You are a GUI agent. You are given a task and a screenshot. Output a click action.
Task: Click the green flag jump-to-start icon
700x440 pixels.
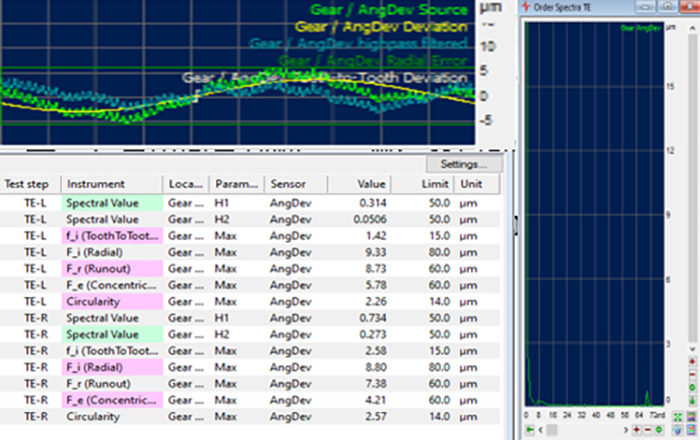529,430
